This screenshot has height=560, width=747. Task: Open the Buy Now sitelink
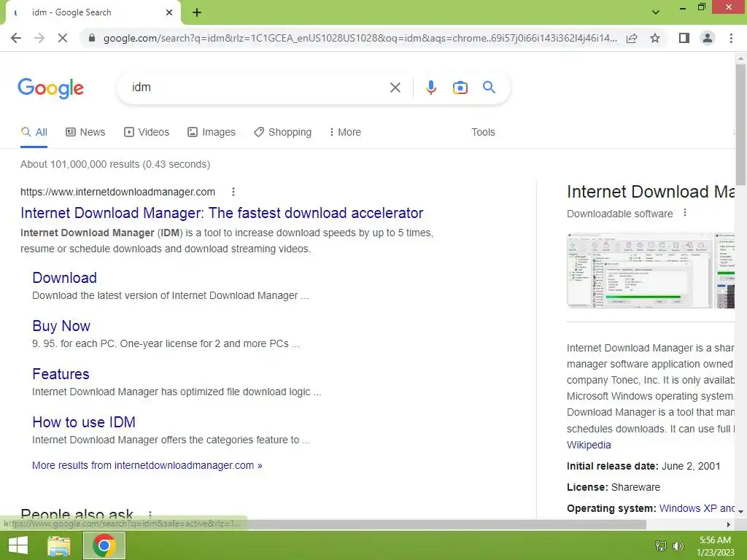61,326
